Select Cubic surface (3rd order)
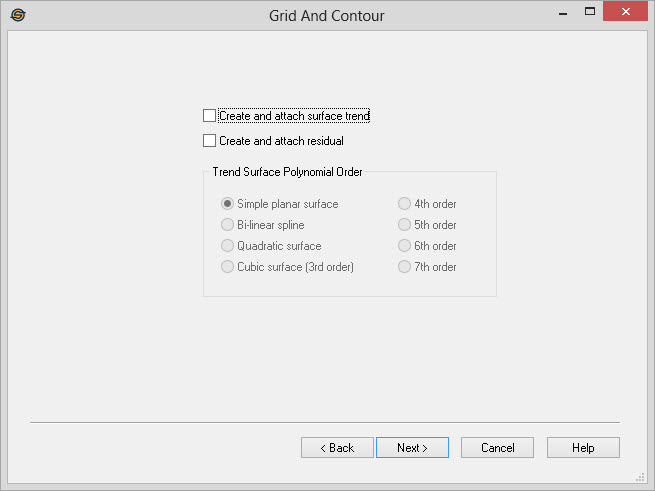This screenshot has height=491, width=655. [228, 267]
